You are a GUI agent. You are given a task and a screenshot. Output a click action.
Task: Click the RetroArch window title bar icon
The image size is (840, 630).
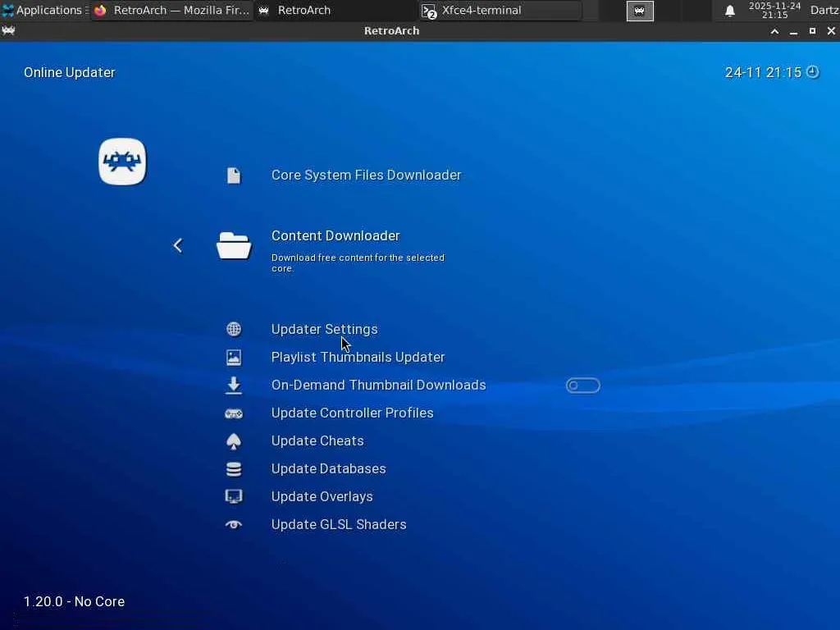(8, 30)
